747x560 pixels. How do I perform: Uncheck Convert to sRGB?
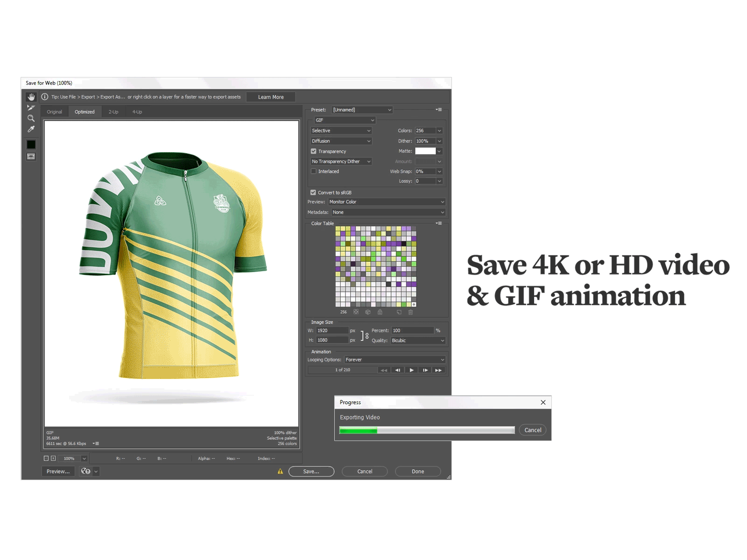[x=313, y=192]
